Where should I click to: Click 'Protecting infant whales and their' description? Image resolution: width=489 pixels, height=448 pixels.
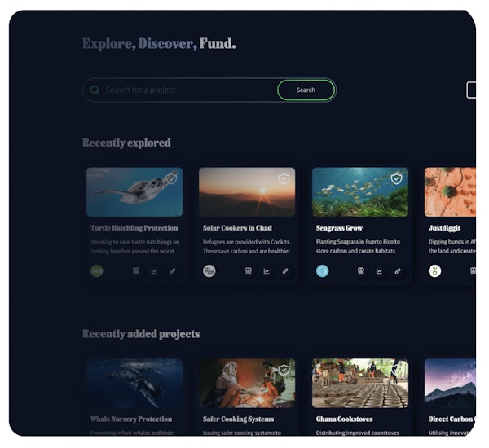tap(132, 433)
